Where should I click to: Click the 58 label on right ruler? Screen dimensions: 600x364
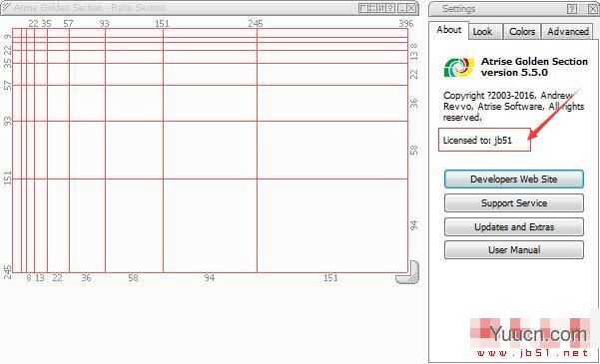[x=414, y=151]
